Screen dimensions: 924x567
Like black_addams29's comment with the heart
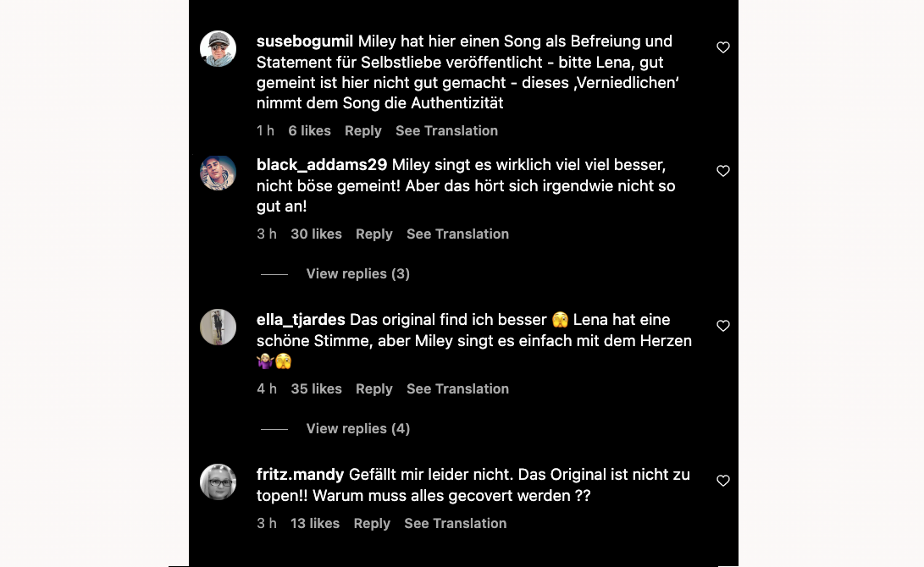coord(723,171)
